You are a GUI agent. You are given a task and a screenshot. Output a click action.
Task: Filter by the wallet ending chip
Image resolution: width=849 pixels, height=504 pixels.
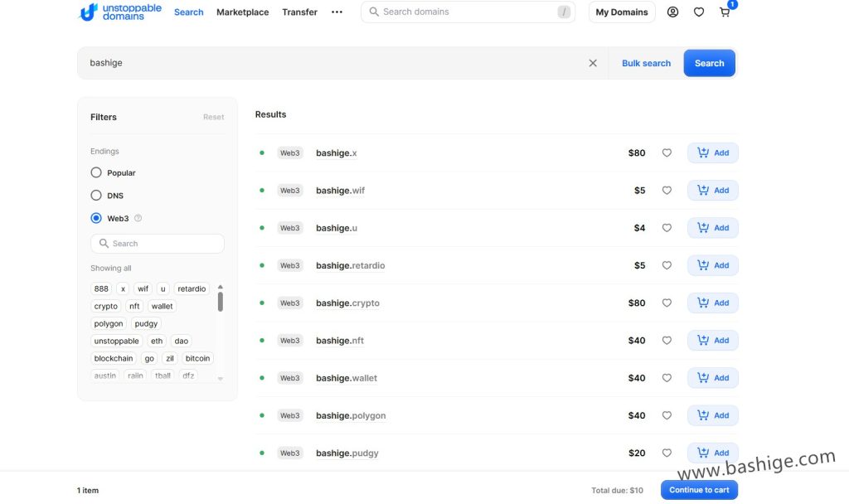[162, 306]
